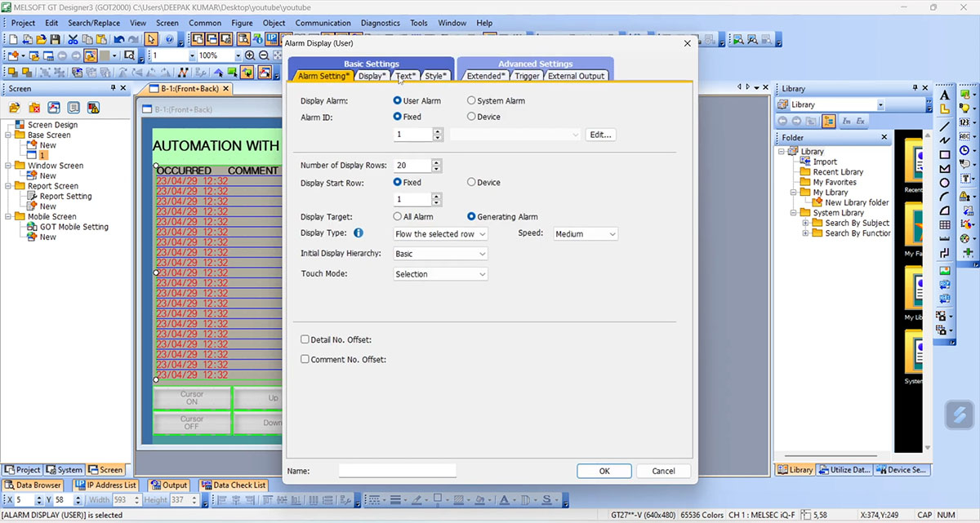The image size is (980, 523).
Task: Open the Display Type dropdown
Action: [440, 233]
